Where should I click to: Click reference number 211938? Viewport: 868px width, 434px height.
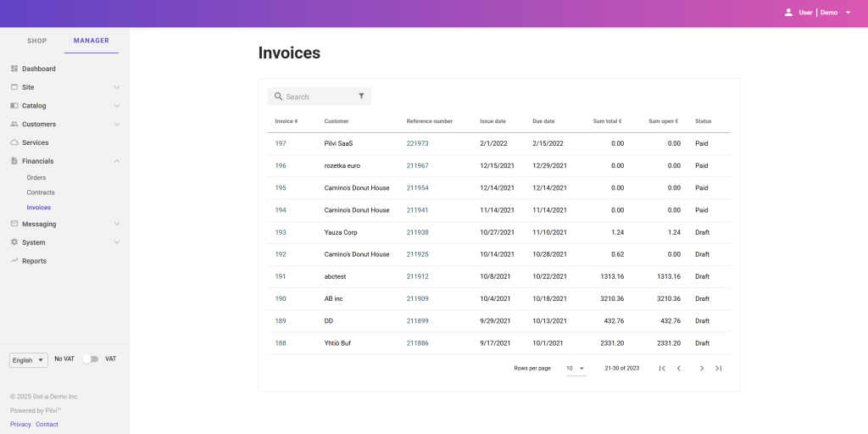click(417, 232)
